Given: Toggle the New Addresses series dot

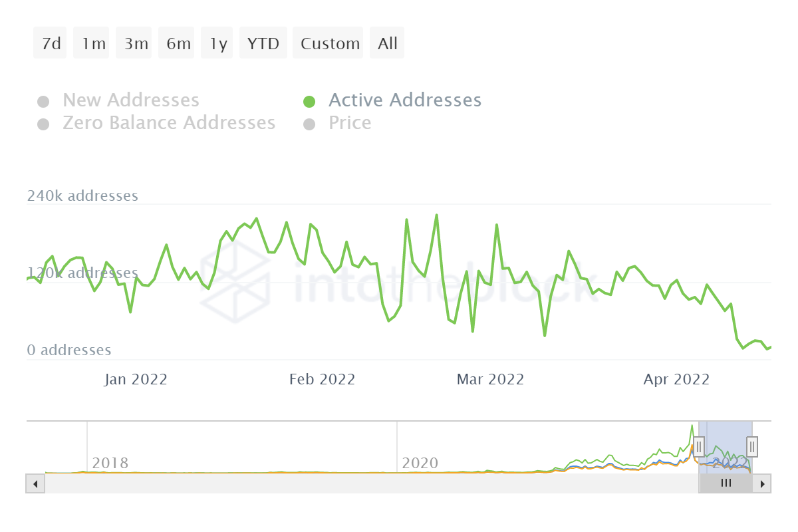Looking at the screenshot, I should pos(43,102).
